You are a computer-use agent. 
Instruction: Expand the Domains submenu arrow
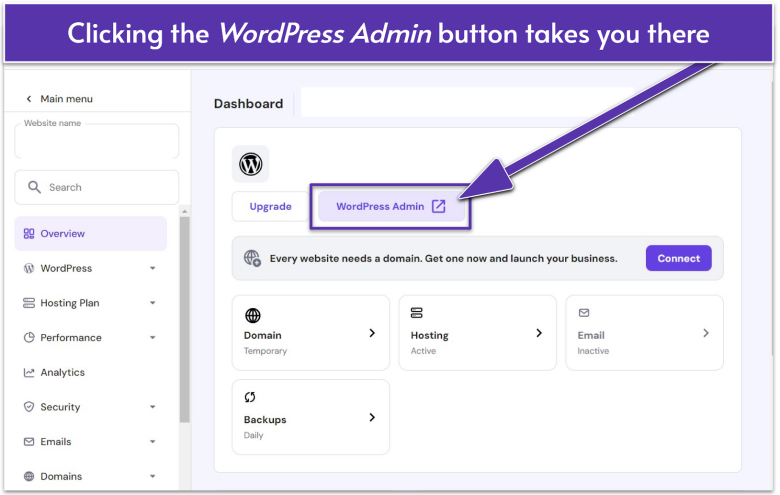(x=153, y=476)
